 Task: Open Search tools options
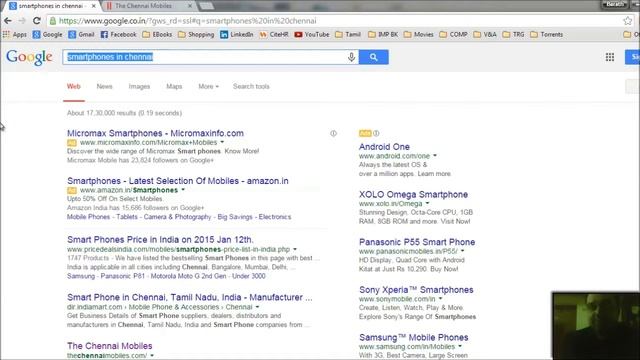(x=251, y=87)
